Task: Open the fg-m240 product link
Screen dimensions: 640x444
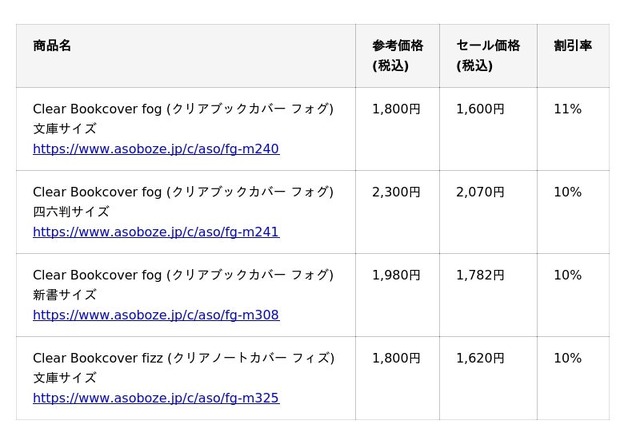Action: click(155, 149)
